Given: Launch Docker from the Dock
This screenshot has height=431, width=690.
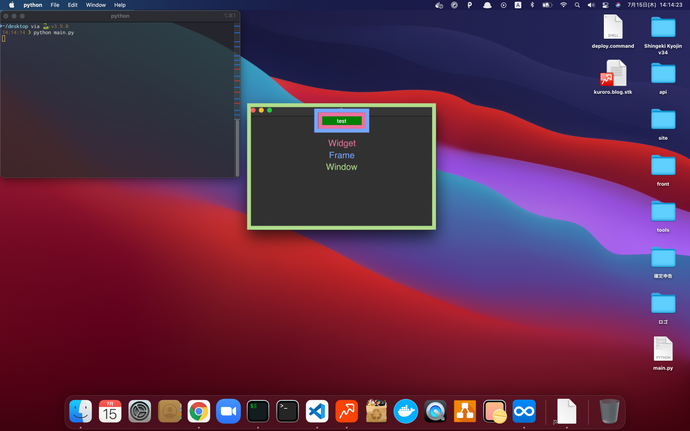Looking at the screenshot, I should pos(406,411).
